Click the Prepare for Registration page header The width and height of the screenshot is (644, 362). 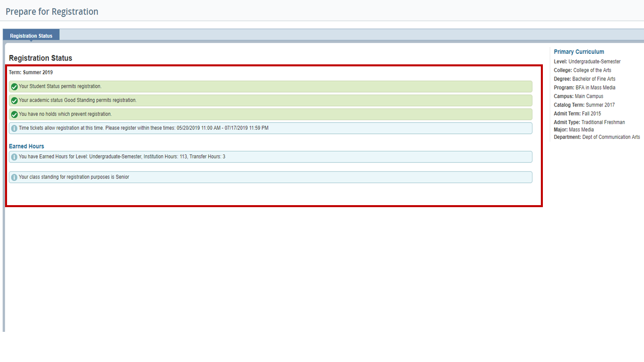pos(52,11)
